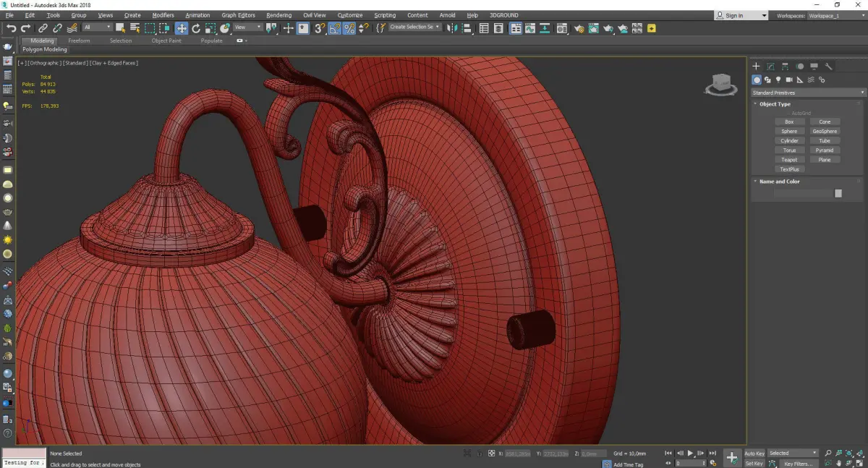Switch to the Freeform ribbon tab

click(x=79, y=41)
